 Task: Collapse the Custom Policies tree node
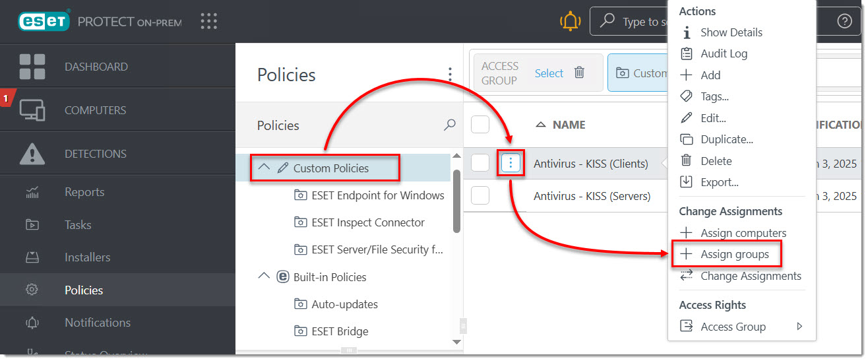click(264, 168)
